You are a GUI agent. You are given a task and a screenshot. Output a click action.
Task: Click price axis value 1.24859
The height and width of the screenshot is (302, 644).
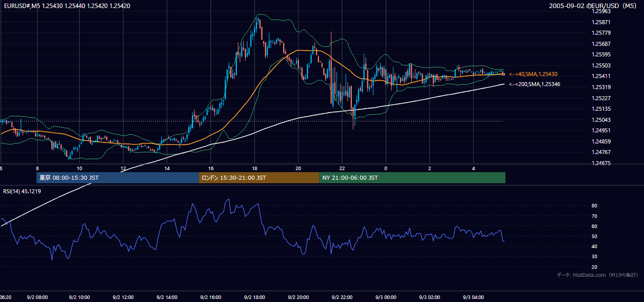pos(602,141)
